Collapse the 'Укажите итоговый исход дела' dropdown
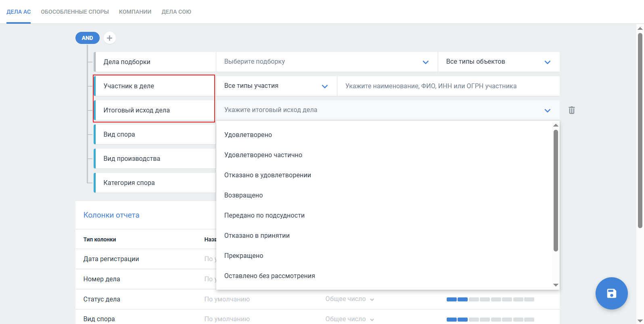 (547, 110)
